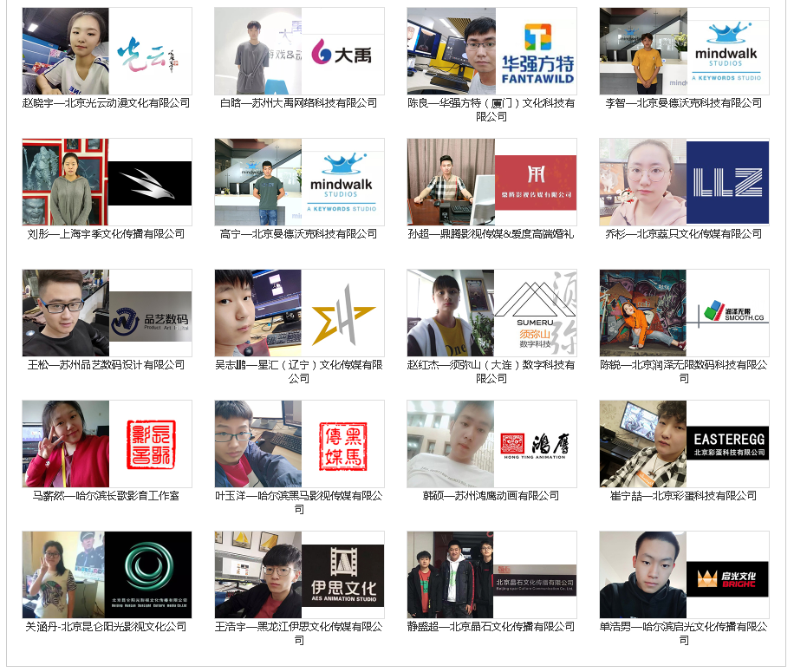Viewport: 794px width, 672px height.
Task: Open link 韩硕—苏州鸿鹰动画有限公司
Action: tap(491, 496)
